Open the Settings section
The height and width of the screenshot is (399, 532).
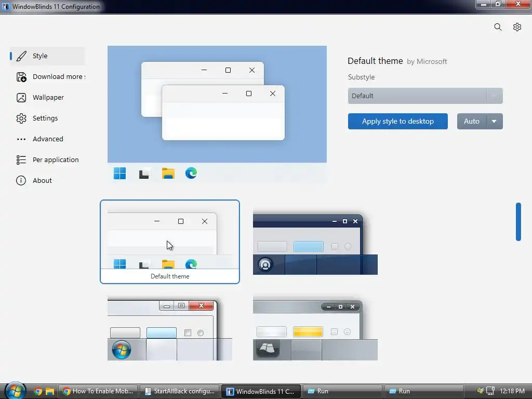(x=47, y=118)
